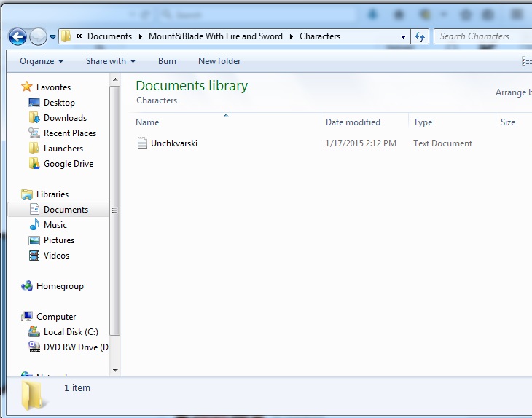Expand arrow after Mount&Blade breadcrumb
Image resolution: width=532 pixels, height=418 pixels.
pyautogui.click(x=291, y=36)
